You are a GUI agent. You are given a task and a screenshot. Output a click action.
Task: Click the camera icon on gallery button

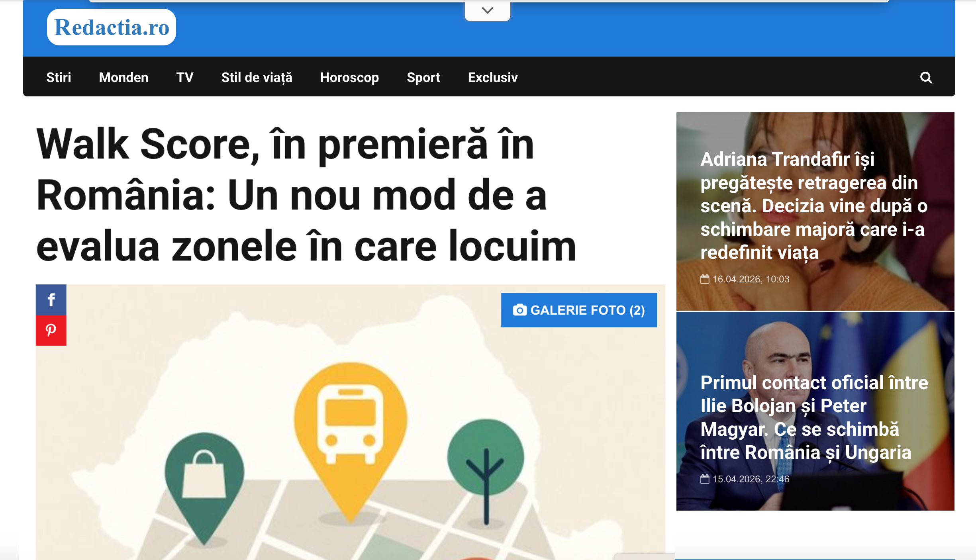tap(519, 310)
